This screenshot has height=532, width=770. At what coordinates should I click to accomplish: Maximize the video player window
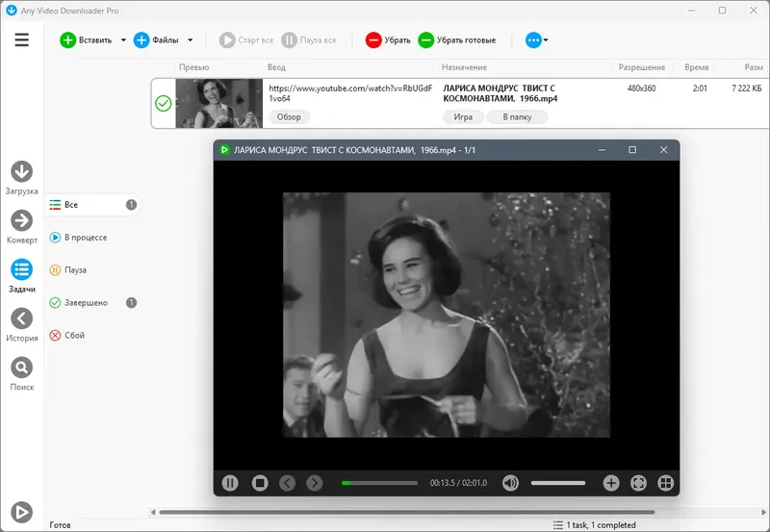tap(632, 150)
